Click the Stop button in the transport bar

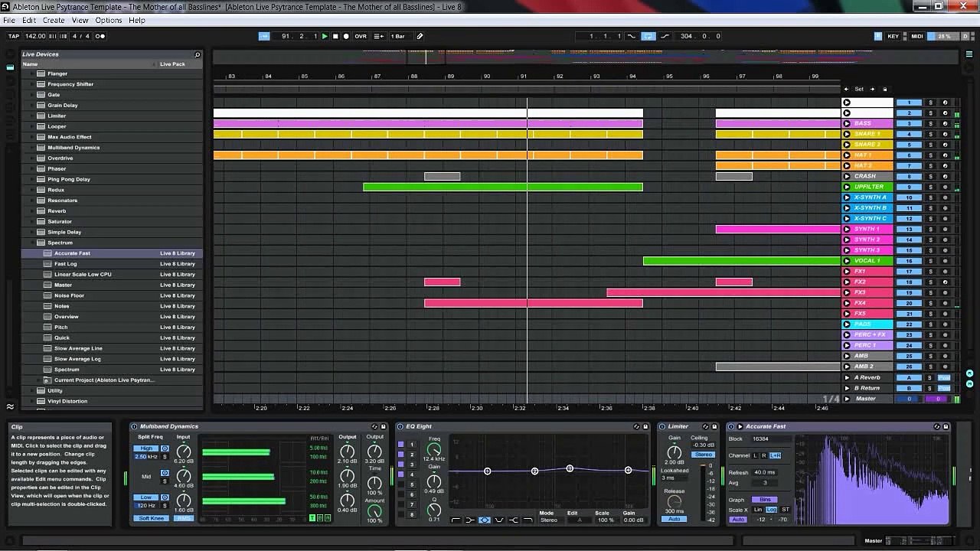point(335,36)
